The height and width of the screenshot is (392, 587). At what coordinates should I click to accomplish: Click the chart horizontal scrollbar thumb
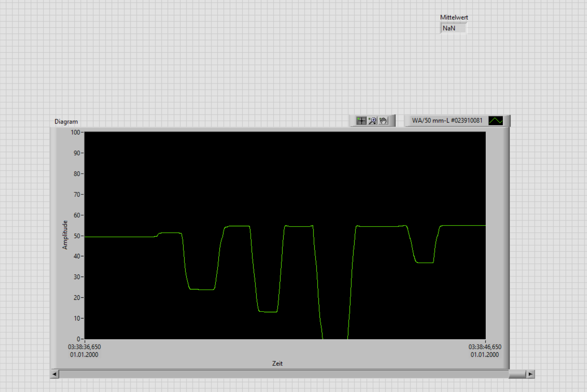tap(517, 374)
